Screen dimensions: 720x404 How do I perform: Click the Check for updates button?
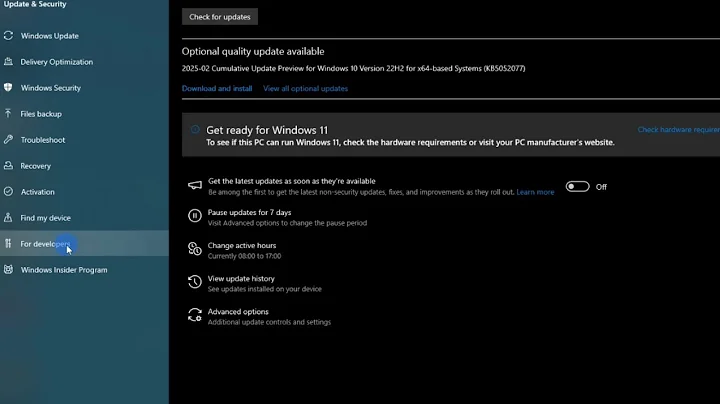pyautogui.click(x=219, y=17)
